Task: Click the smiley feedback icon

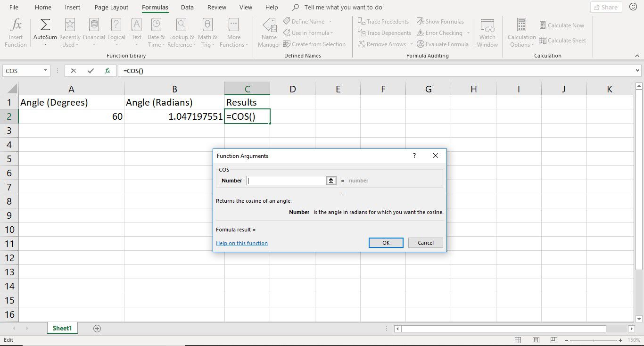Action: pos(633,7)
